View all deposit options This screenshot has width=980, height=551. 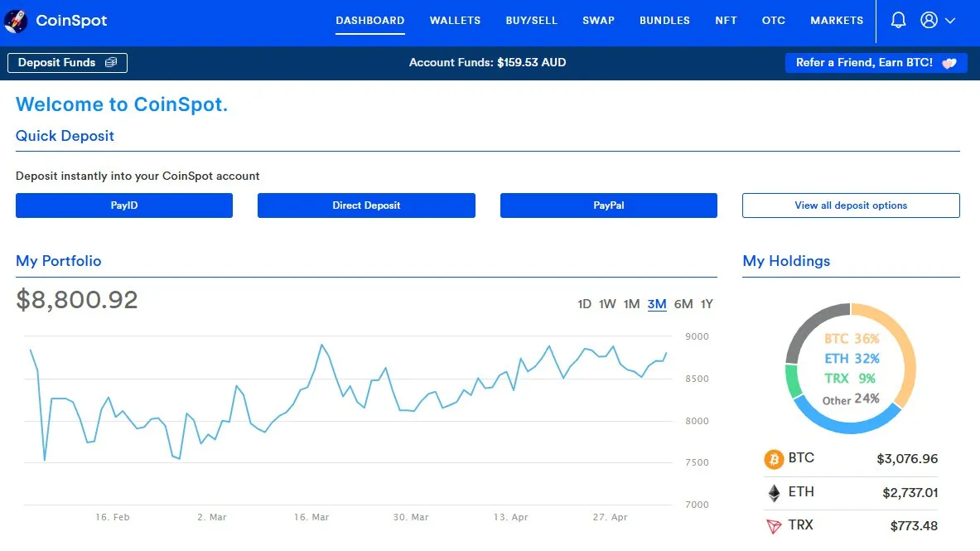click(x=851, y=205)
